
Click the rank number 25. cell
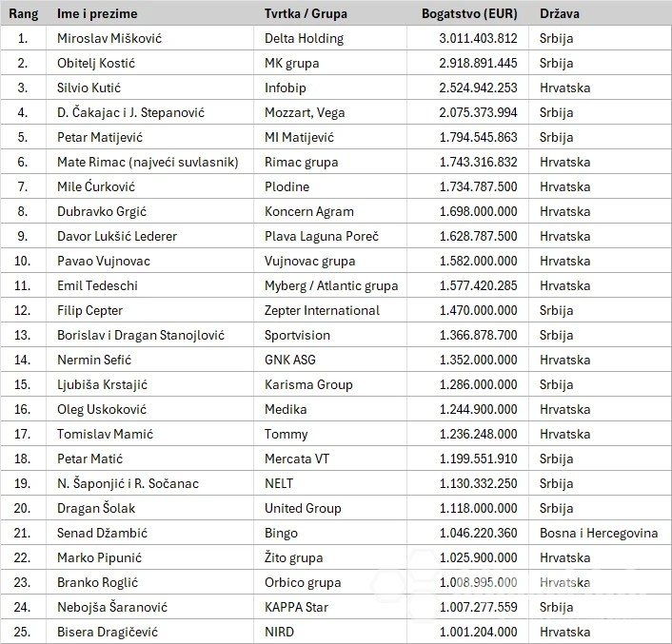click(23, 632)
